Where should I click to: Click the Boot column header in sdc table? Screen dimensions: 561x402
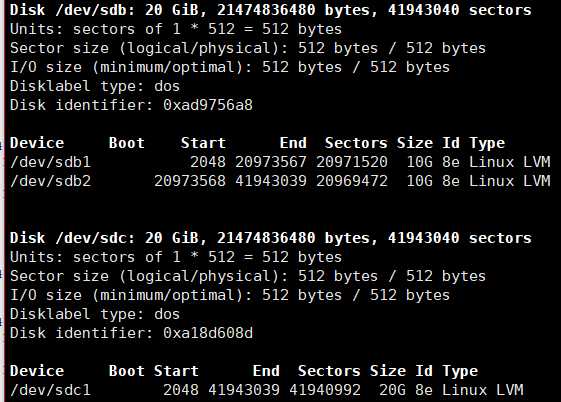tap(127, 371)
